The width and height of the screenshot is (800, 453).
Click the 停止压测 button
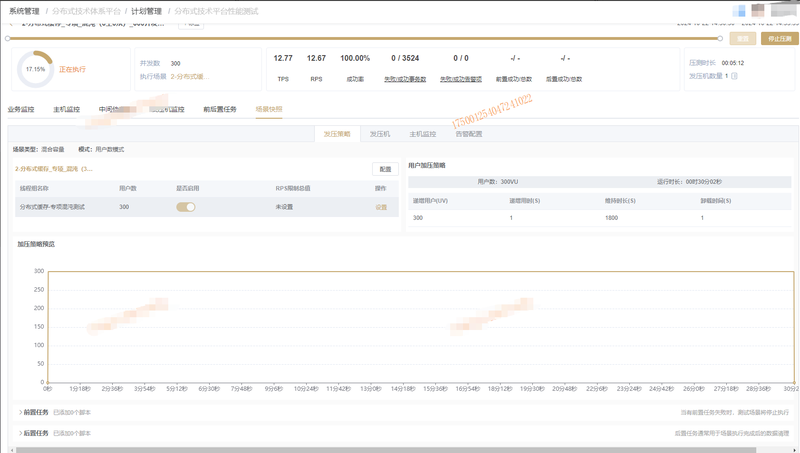click(x=779, y=39)
